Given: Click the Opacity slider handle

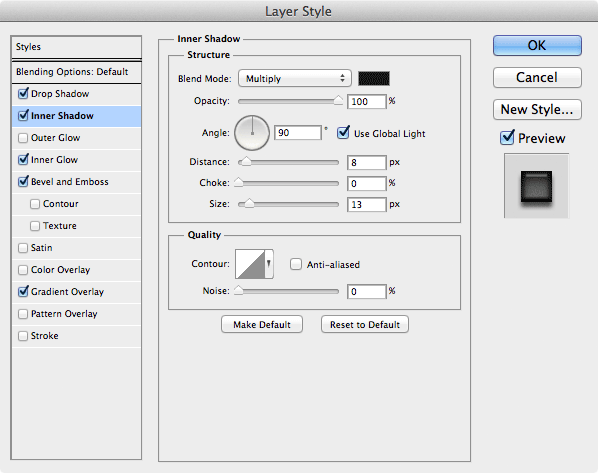Looking at the screenshot, I should [338, 100].
